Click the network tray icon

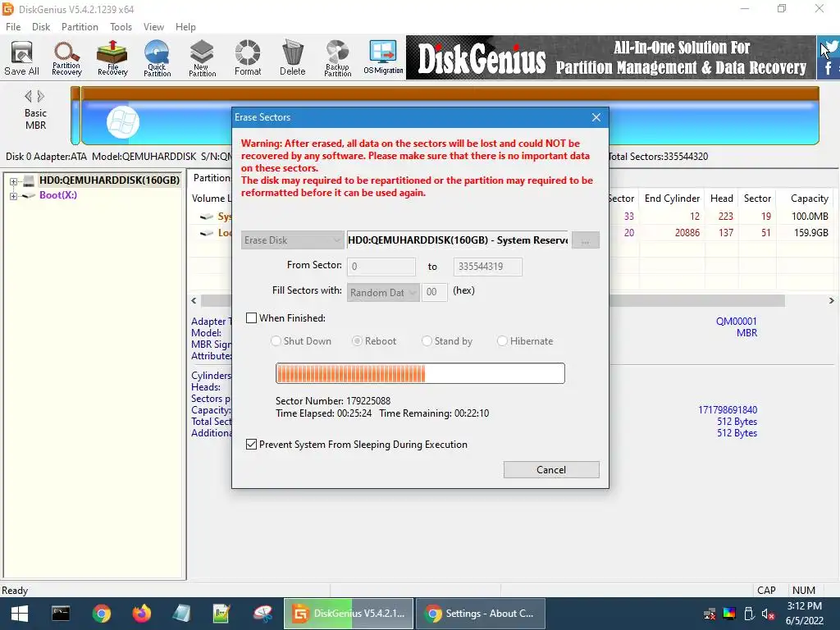click(710, 614)
